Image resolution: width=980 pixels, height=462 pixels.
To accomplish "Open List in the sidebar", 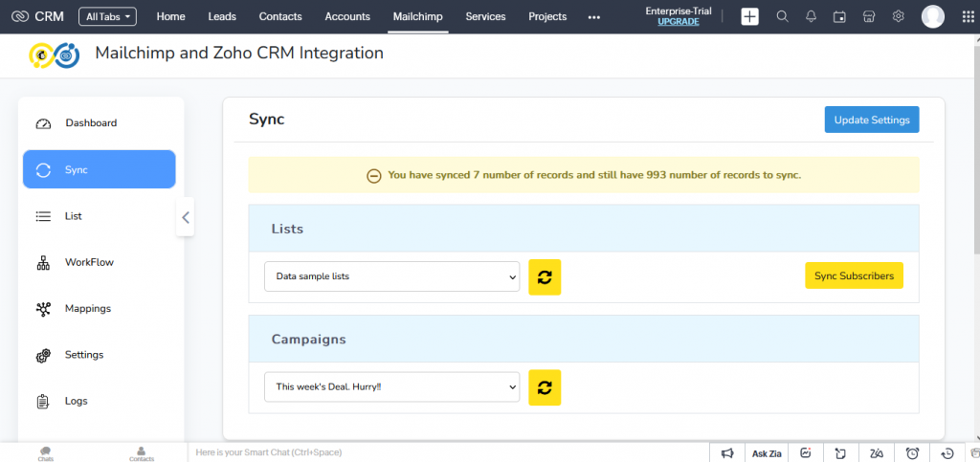I will point(99,216).
